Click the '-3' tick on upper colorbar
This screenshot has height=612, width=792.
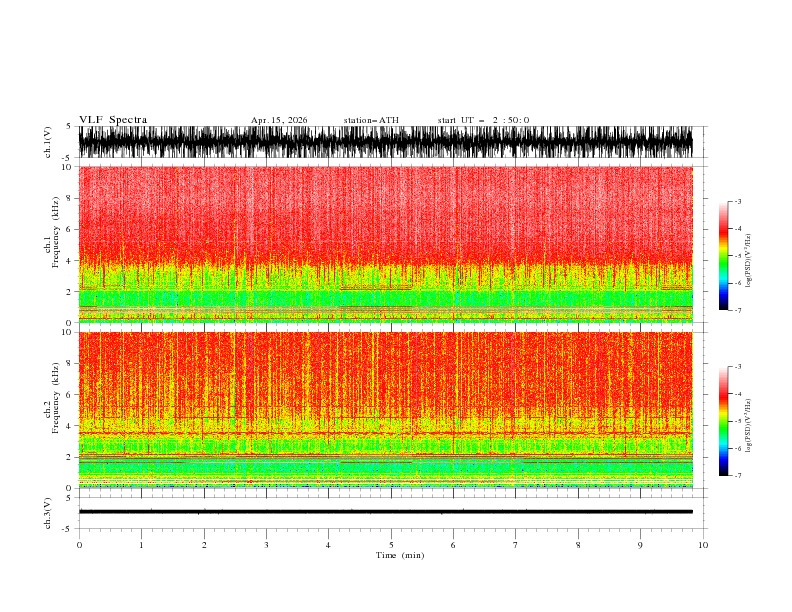point(737,201)
